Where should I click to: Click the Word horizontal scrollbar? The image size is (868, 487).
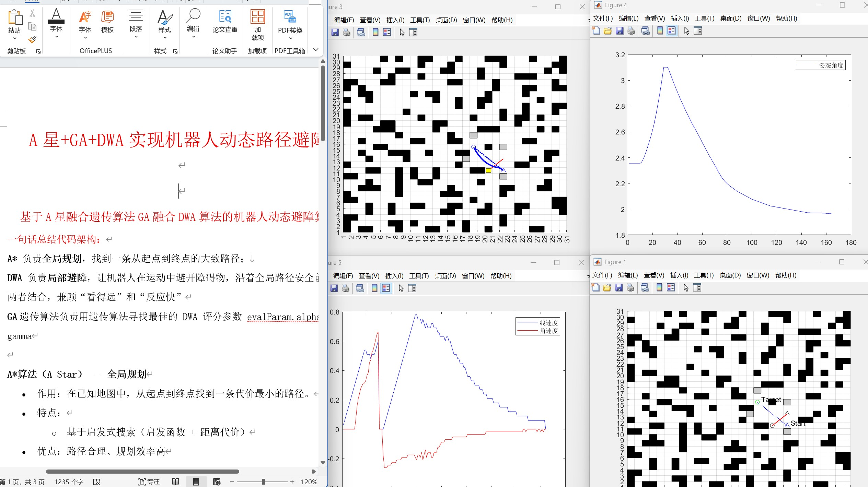click(142, 471)
